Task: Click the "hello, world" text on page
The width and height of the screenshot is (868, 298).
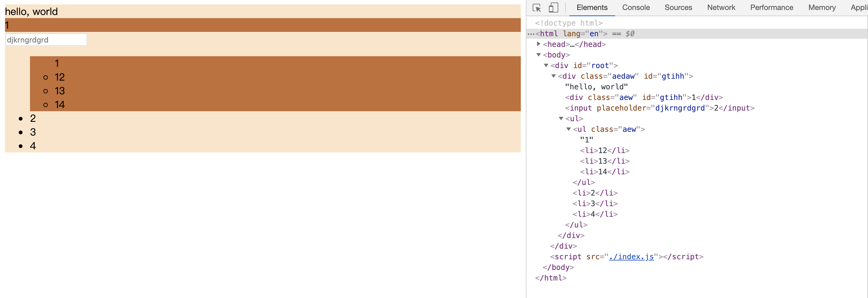Action: pyautogui.click(x=31, y=12)
